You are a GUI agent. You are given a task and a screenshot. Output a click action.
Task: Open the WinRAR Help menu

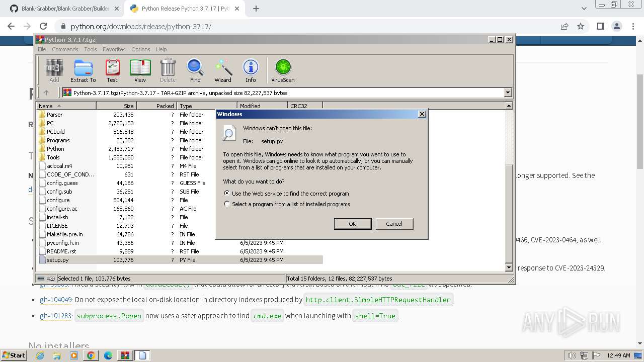click(161, 49)
